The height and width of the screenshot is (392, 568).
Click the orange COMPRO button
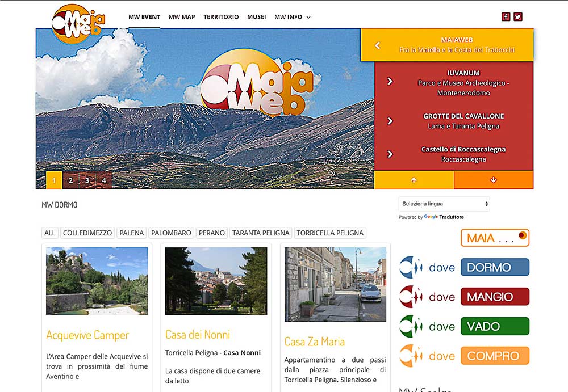pyautogui.click(x=495, y=356)
